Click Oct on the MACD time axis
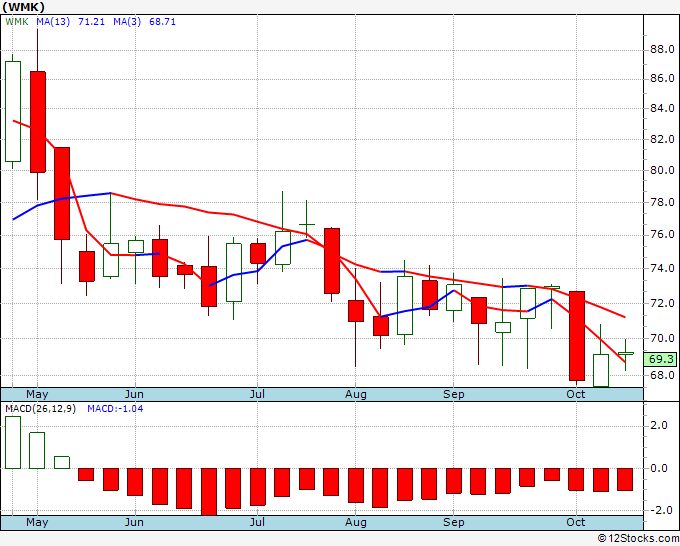Screen dimensions: 680x546 click(x=576, y=522)
